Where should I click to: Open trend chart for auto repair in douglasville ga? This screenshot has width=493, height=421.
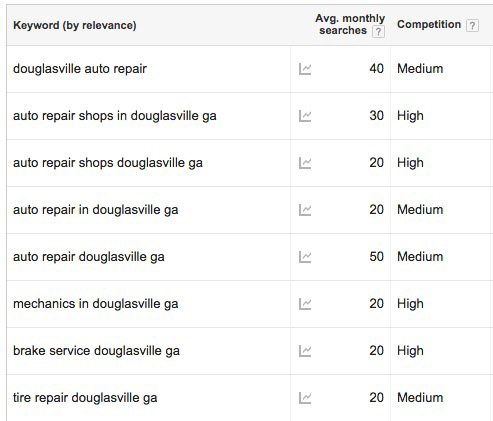[305, 210]
